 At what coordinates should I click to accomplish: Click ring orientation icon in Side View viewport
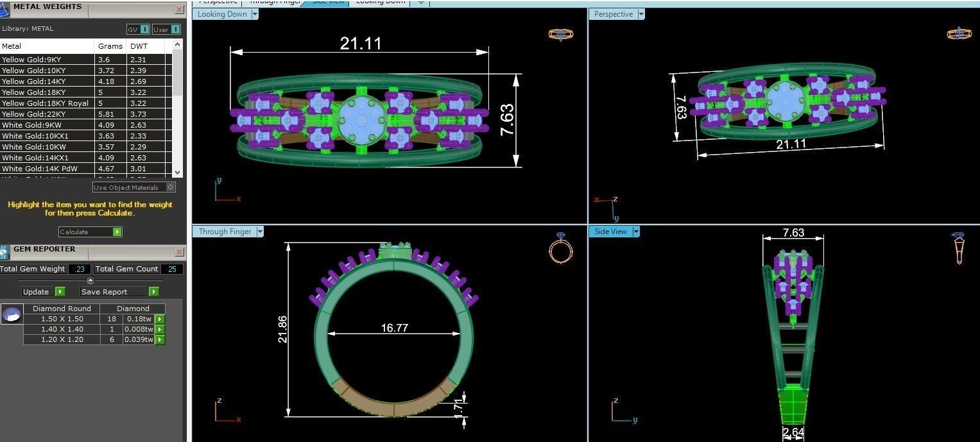(959, 248)
